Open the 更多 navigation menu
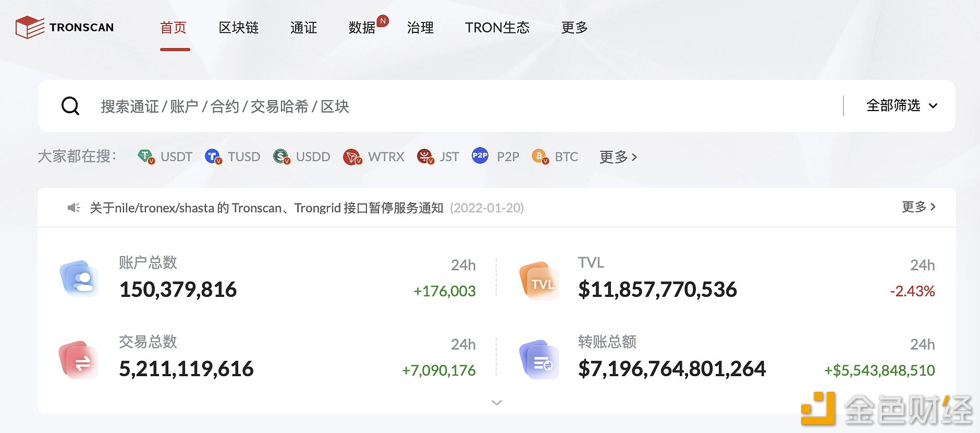The height and width of the screenshot is (433, 980). tap(574, 28)
